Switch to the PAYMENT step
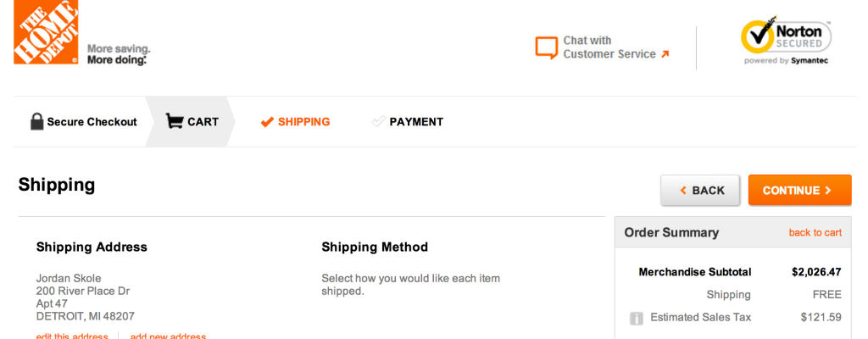868x339 pixels. tap(416, 122)
